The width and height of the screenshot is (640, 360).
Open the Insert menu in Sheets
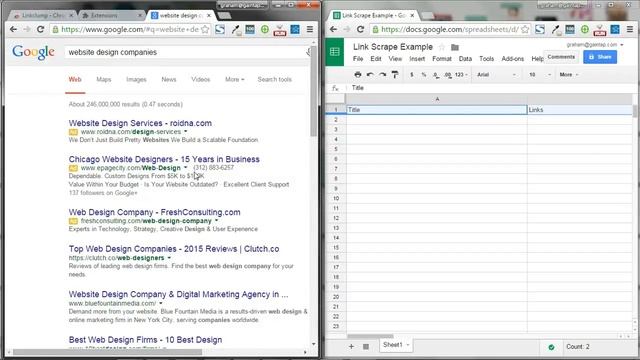[417, 59]
